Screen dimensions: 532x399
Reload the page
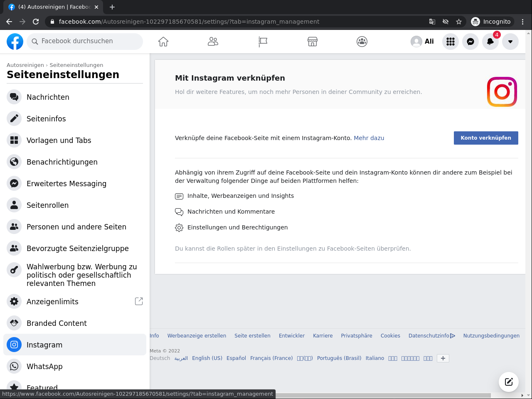(x=36, y=22)
